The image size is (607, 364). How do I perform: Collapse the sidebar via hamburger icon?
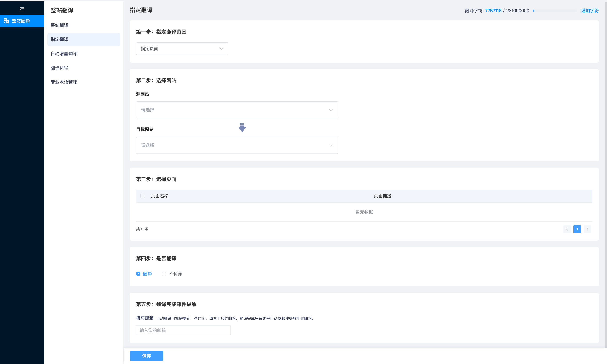22,9
